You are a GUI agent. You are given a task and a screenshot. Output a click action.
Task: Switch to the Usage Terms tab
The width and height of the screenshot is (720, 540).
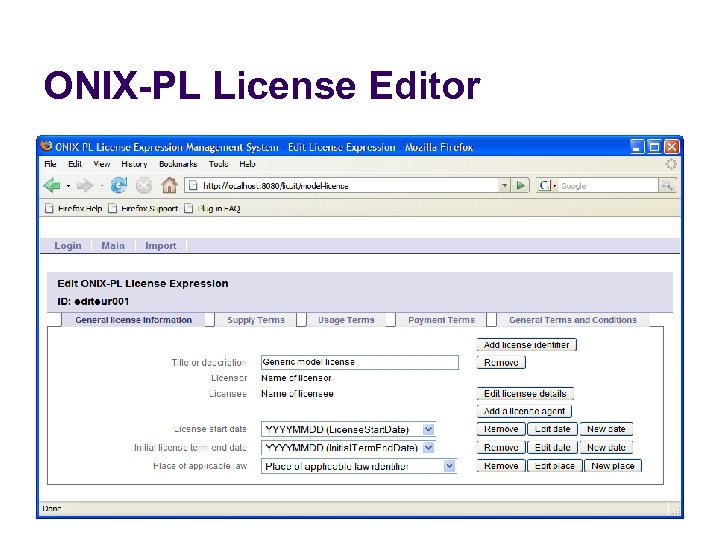point(346,320)
